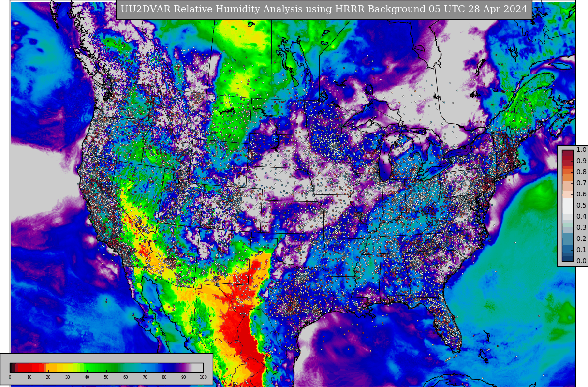The height and width of the screenshot is (387, 588).
Task: Pick the light gray segment near 100 on humidity colorbar
Action: [198, 368]
